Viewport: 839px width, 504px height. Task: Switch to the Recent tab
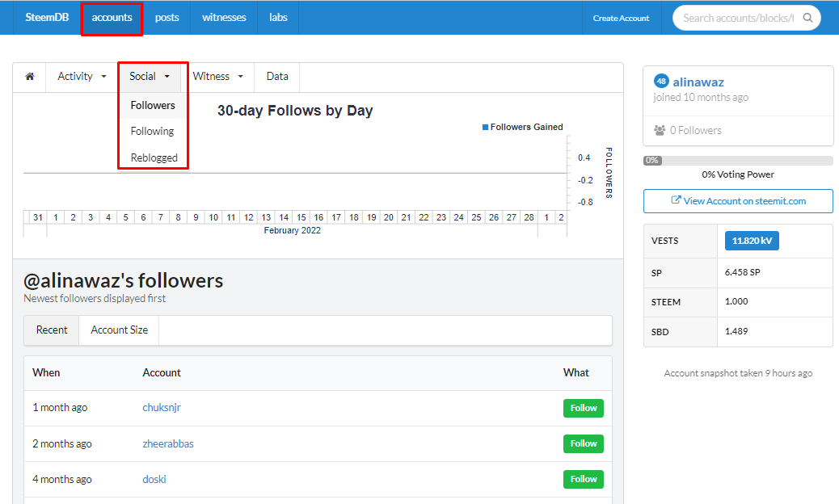pyautogui.click(x=52, y=330)
